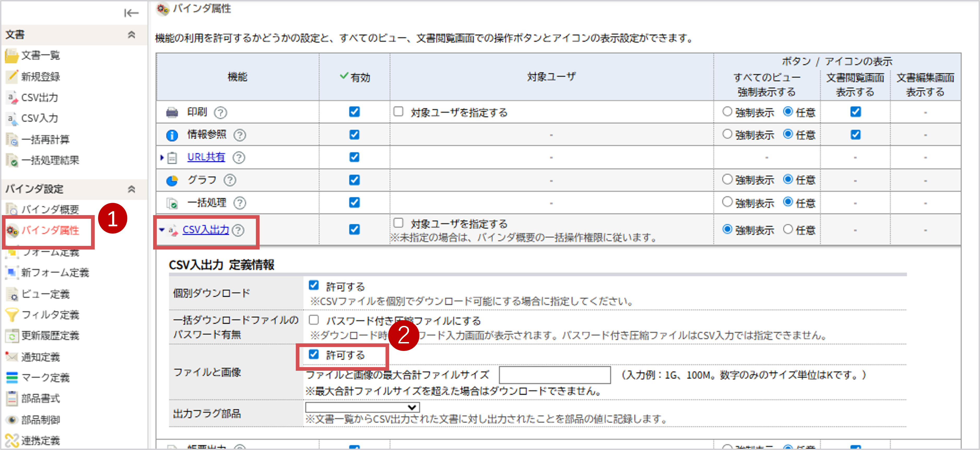Click the バインダ概要 sidebar icon

point(12,209)
